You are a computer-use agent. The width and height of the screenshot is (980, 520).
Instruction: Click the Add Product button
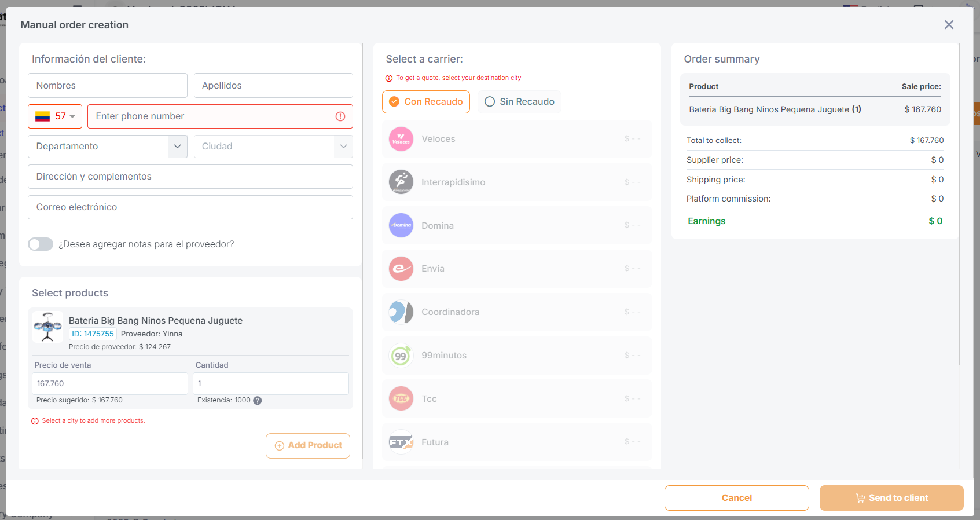308,445
